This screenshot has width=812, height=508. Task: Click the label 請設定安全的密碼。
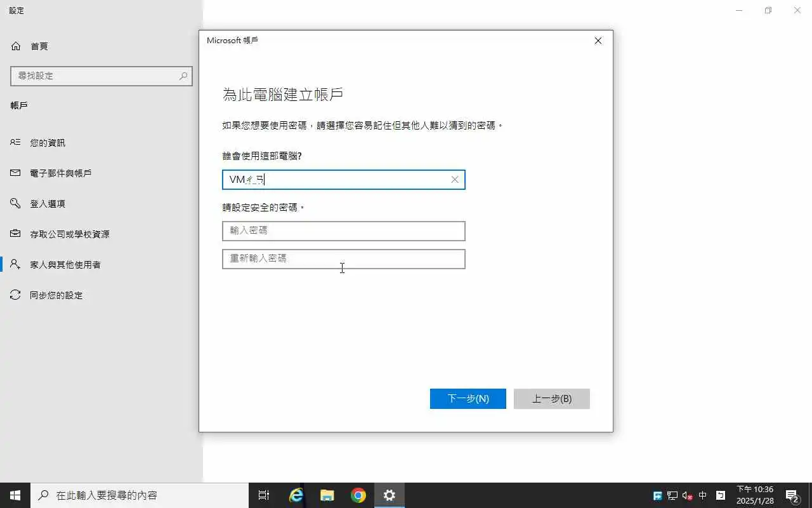[x=264, y=208]
